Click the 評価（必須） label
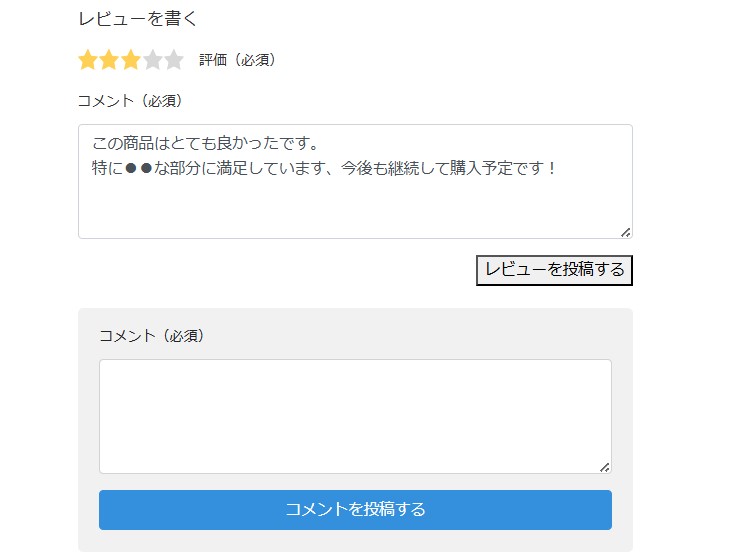The width and height of the screenshot is (746, 554). tap(237, 60)
